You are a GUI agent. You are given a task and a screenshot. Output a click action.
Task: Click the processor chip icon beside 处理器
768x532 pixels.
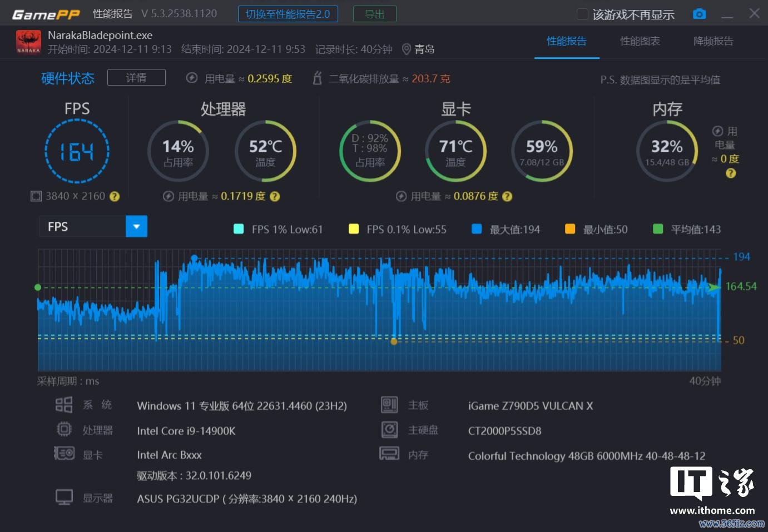pos(64,429)
